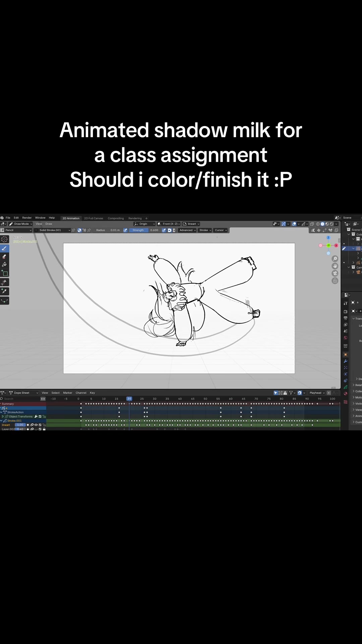Image resolution: width=362 pixels, height=644 pixels.
Task: Switch to Compositing workspace tab
Action: [x=116, y=218]
